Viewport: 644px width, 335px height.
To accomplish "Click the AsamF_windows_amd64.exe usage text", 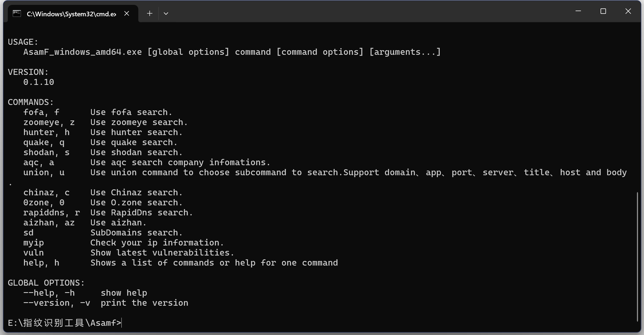I will pyautogui.click(x=83, y=52).
